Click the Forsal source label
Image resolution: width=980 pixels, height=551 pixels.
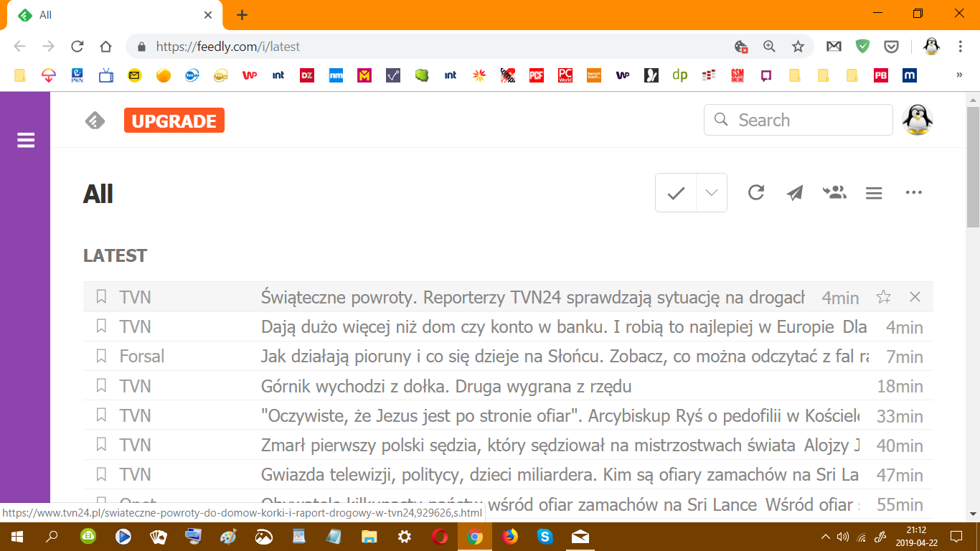coord(142,357)
